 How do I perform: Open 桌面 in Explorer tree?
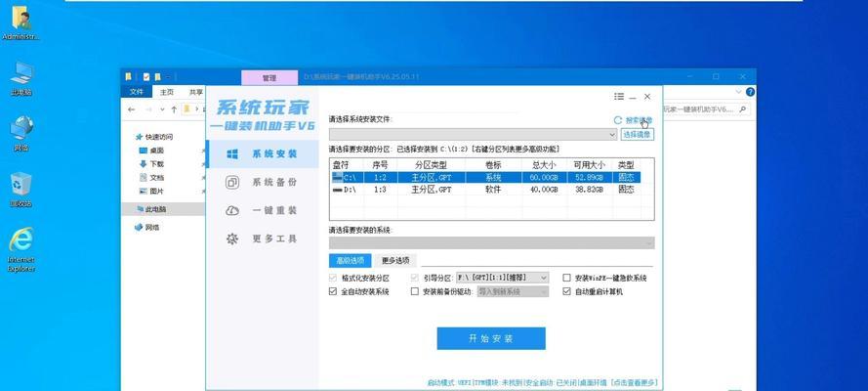(x=156, y=151)
